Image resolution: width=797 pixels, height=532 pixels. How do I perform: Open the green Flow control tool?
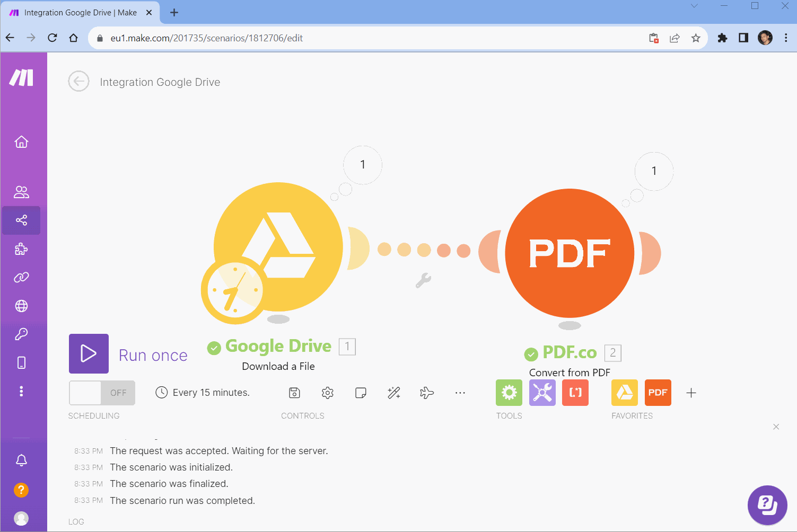[509, 393]
